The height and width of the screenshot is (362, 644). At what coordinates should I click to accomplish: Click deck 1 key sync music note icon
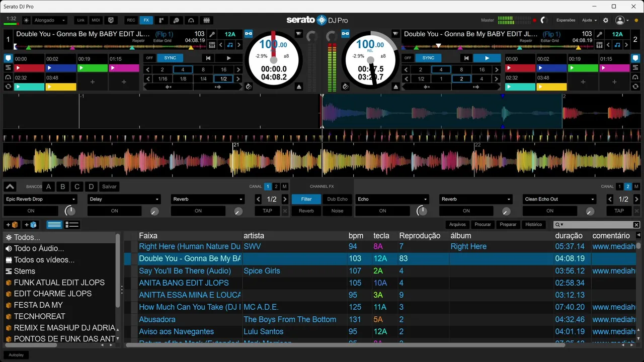pyautogui.click(x=230, y=45)
